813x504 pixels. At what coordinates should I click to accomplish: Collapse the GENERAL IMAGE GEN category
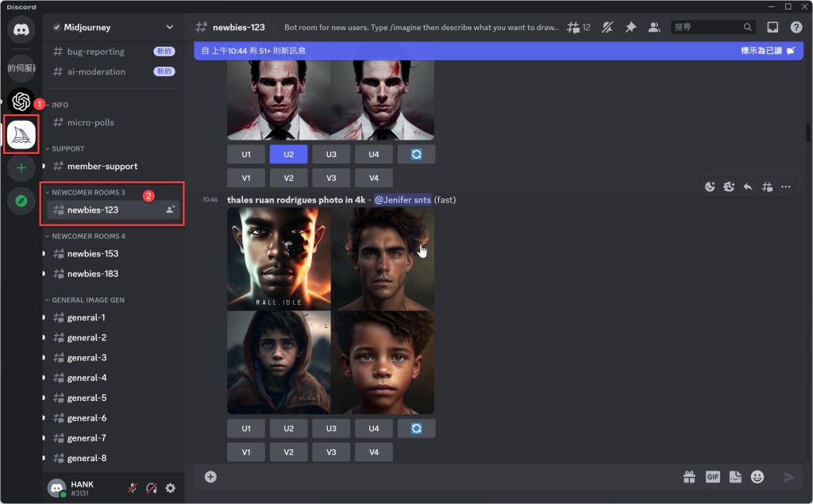87,300
